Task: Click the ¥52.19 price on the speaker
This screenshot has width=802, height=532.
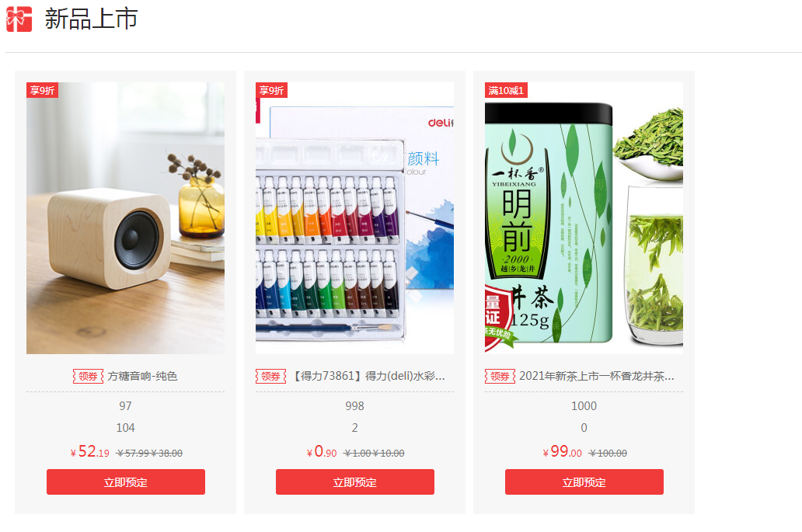Action: coord(90,452)
